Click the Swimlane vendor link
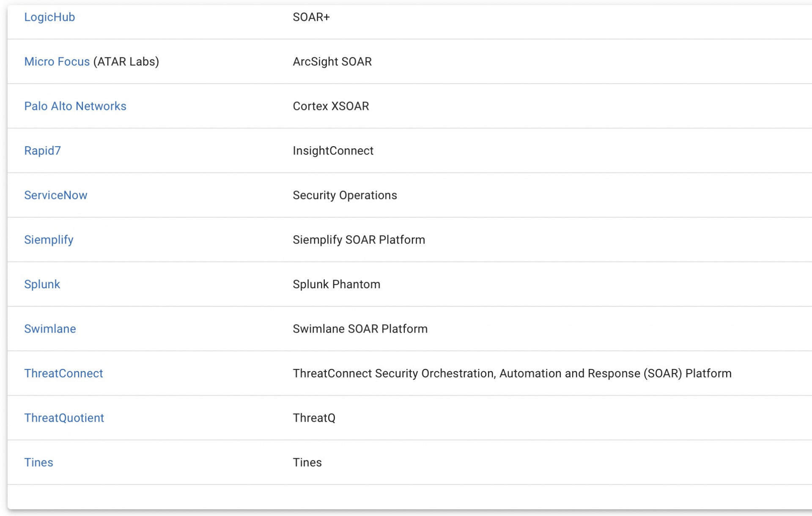The height and width of the screenshot is (516, 812). pos(50,329)
